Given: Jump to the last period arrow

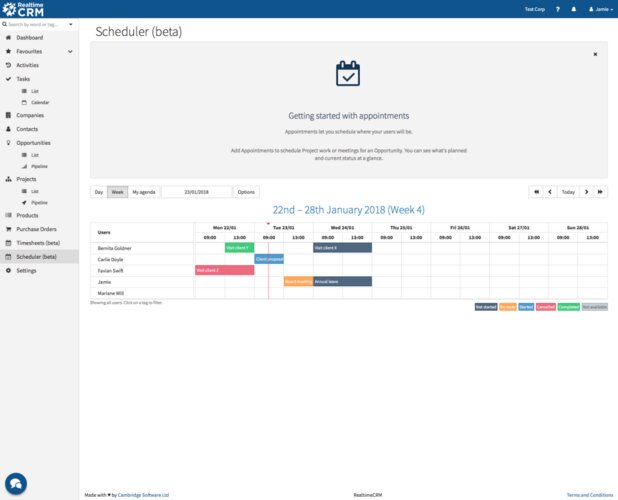Looking at the screenshot, I should (599, 192).
